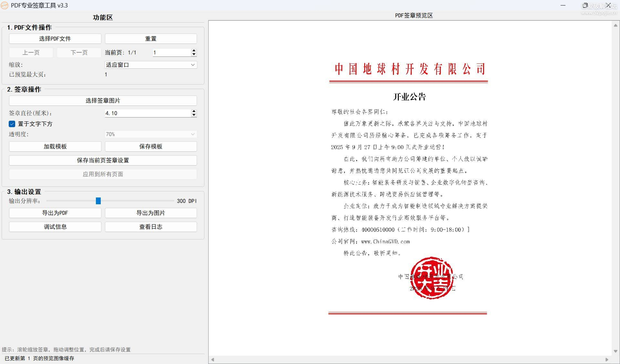Click the red seal stamp on the document
This screenshot has width=620, height=364.
[x=432, y=278]
